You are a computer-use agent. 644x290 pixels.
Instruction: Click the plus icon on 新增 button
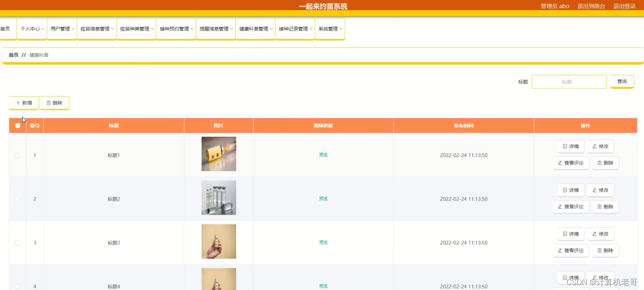18,103
